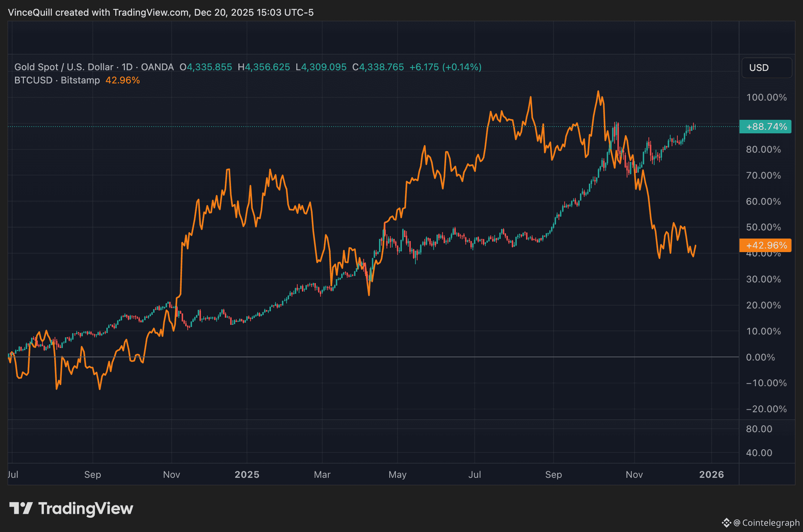Click the BTCUSD · Bitstamp series legend
The image size is (803, 532).
click(57, 80)
